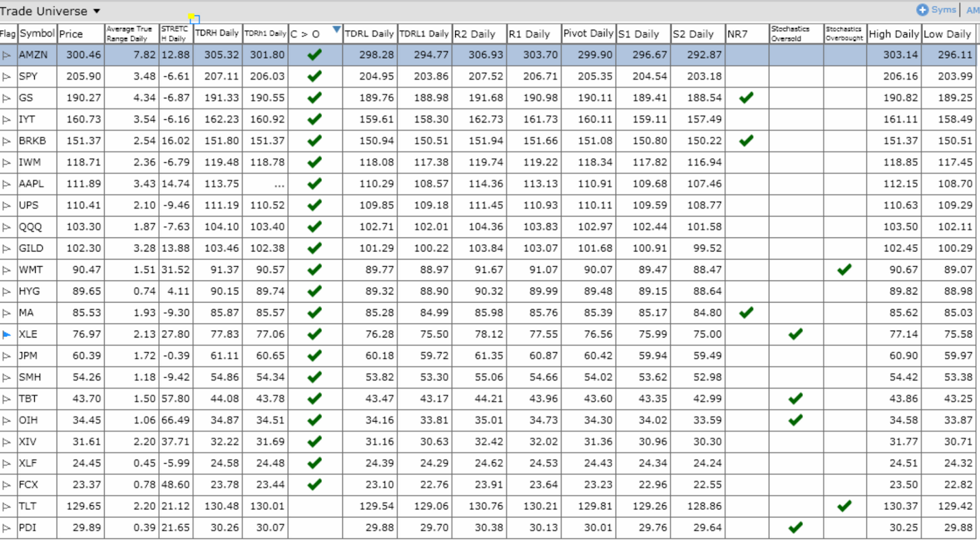Click Stochastics Oversold checkmark in TBT row
The width and height of the screenshot is (980, 540).
point(796,399)
